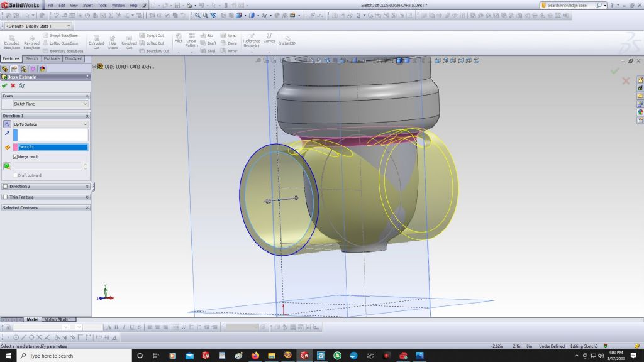The width and height of the screenshot is (644, 362).
Task: Enable the Direction 2 checkbox
Action: 6,187
